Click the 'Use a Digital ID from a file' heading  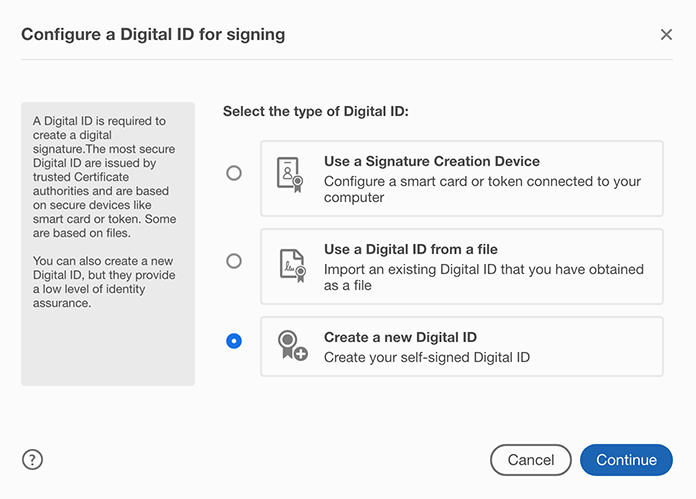coord(411,249)
